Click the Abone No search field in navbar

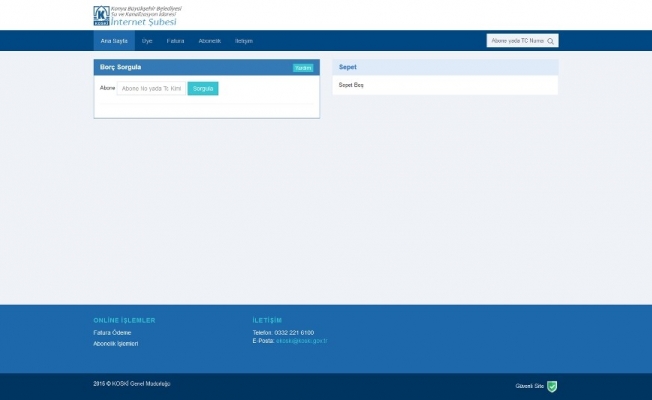point(515,41)
